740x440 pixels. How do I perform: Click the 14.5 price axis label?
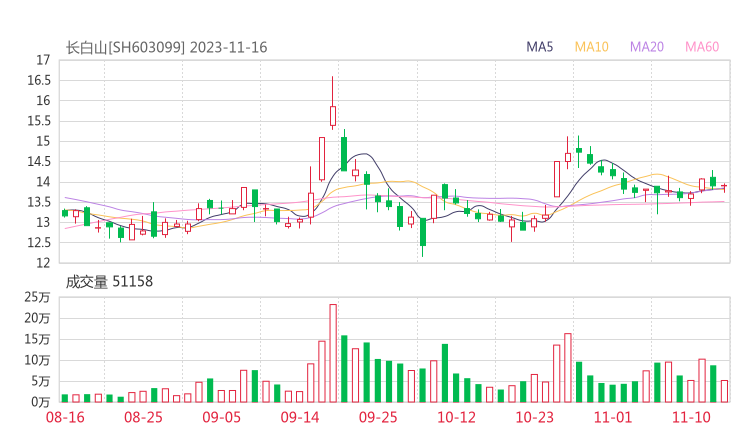click(38, 161)
